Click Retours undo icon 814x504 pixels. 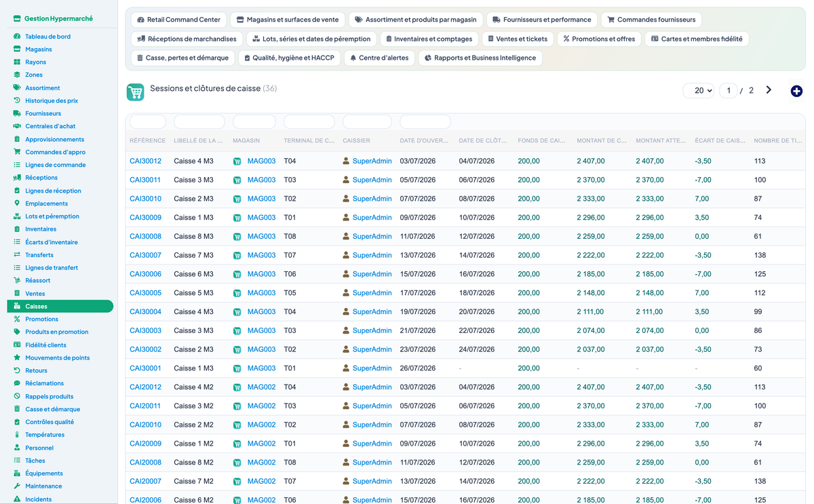17,370
